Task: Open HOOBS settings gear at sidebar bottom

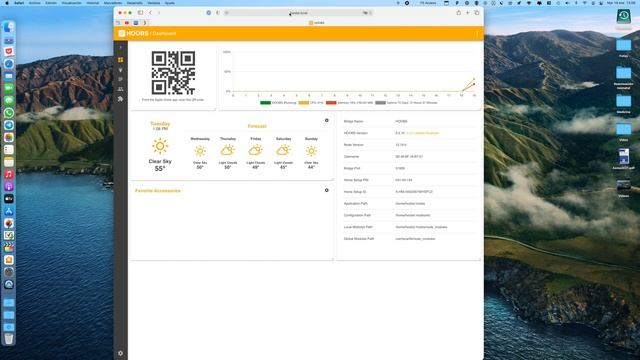Action: point(120,353)
